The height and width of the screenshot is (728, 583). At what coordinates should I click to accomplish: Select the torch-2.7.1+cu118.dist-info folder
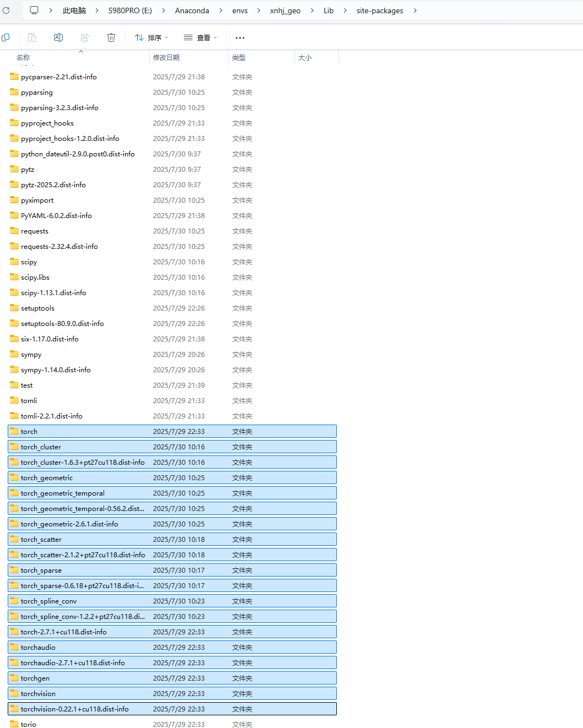172,632
